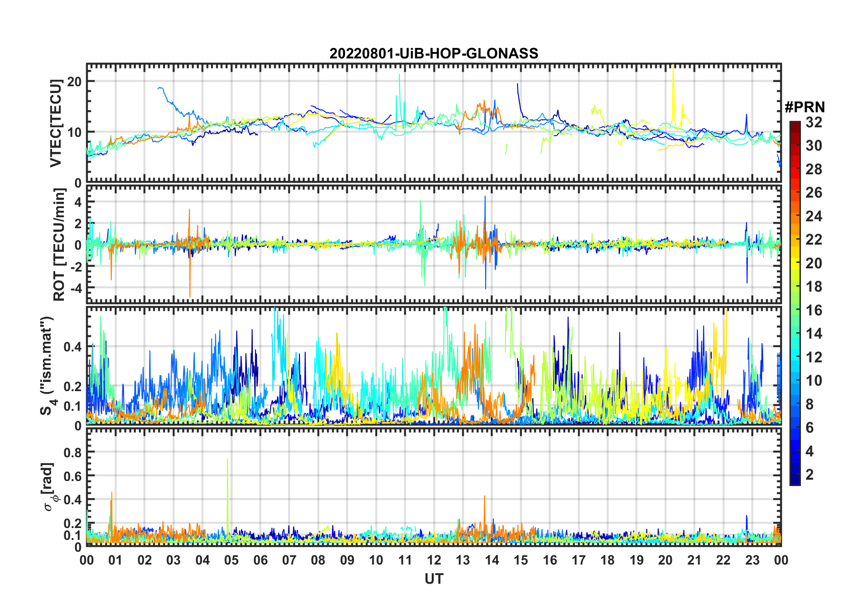
Task: Click the plot title 20220801-UiB-HOP-GLONASS
Action: pyautogui.click(x=434, y=53)
